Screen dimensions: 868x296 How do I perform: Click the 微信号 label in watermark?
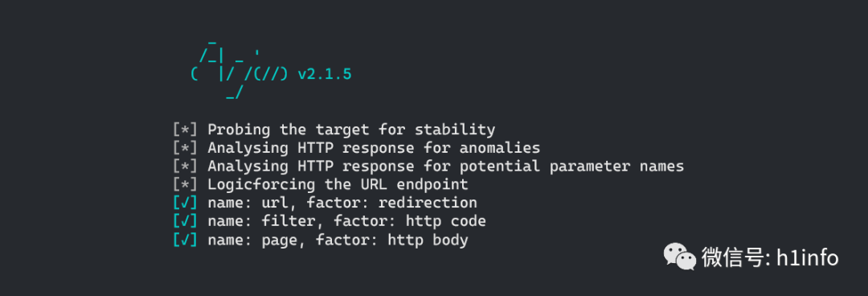coord(735,257)
